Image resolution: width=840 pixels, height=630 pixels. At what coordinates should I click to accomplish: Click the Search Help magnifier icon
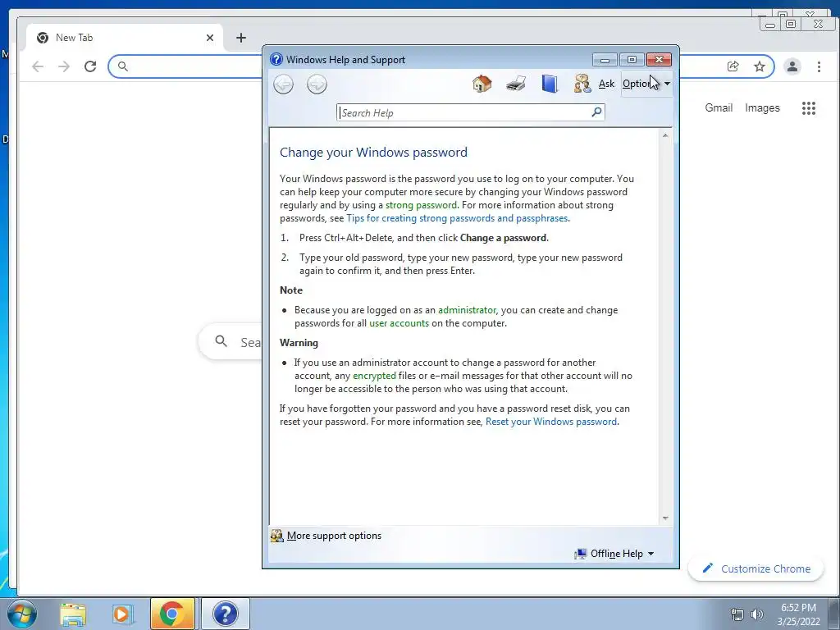[596, 112]
